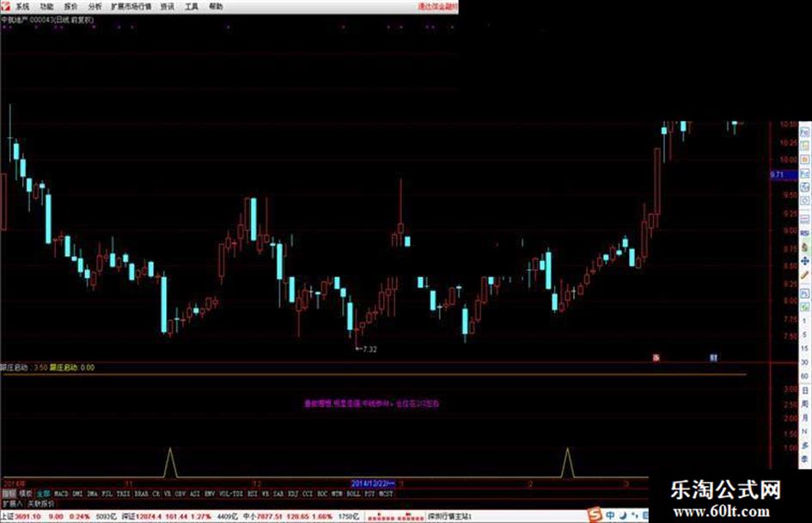Switch to MCST indicator

click(386, 494)
